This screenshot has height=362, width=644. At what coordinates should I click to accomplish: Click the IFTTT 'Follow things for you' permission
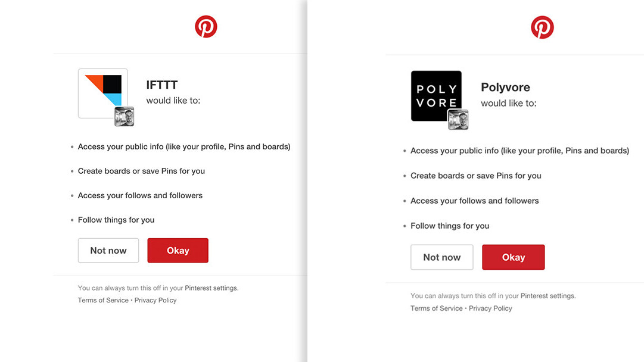pyautogui.click(x=116, y=220)
